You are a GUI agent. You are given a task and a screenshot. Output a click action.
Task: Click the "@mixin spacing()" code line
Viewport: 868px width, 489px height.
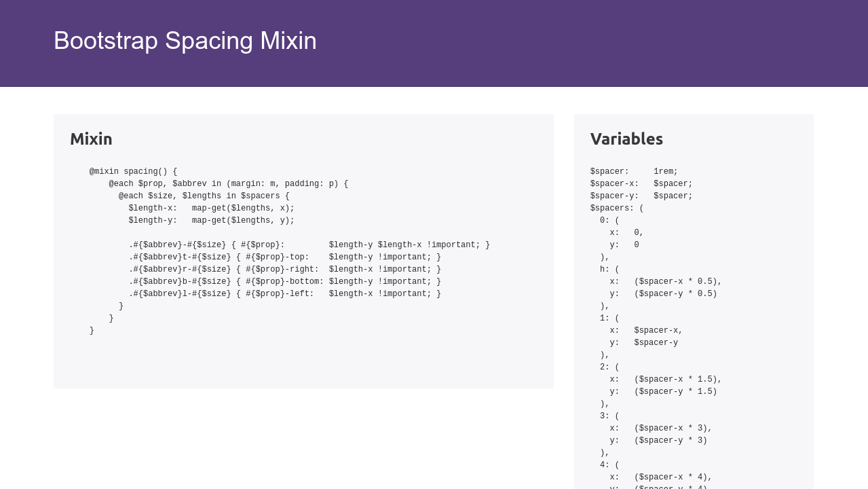click(x=133, y=172)
